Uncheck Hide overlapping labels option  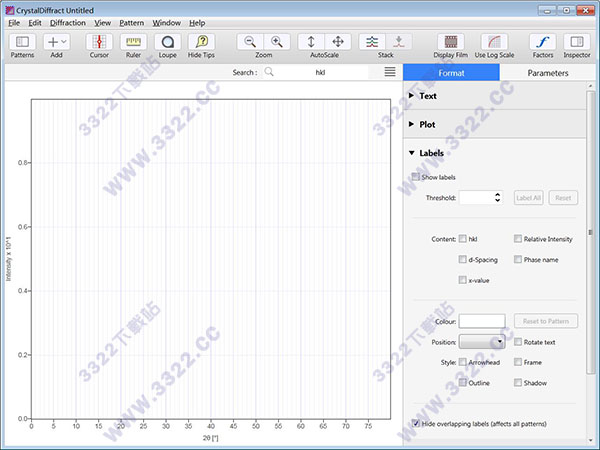417,424
